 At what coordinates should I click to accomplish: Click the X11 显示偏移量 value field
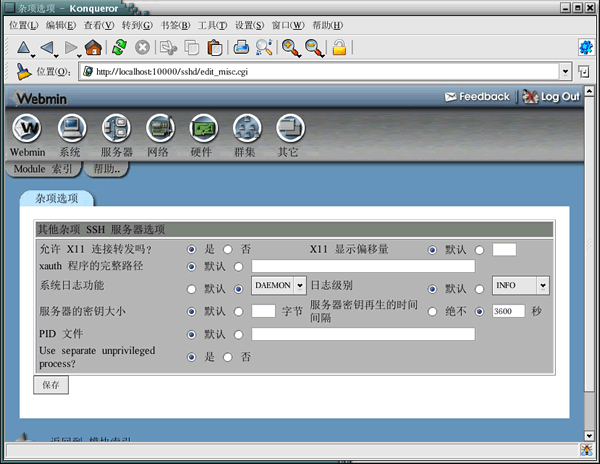(504, 249)
